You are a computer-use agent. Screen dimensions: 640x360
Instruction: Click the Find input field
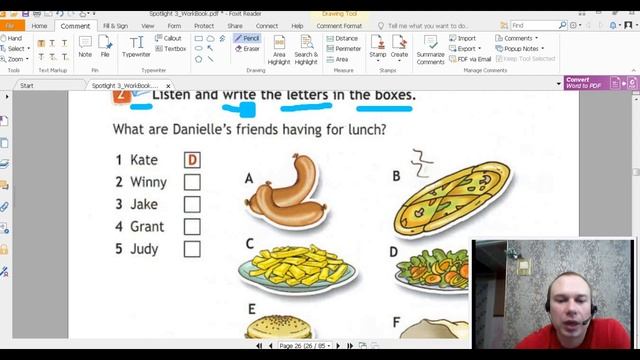click(x=534, y=25)
